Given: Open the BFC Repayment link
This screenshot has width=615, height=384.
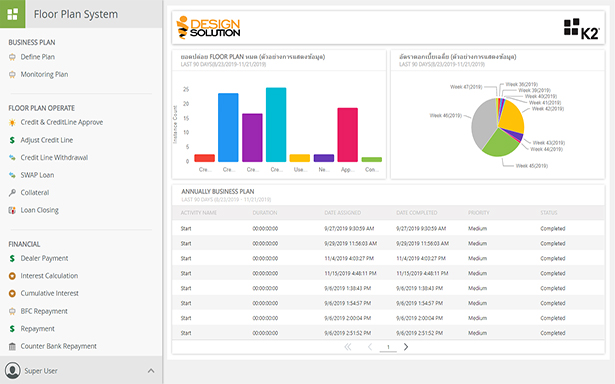Looking at the screenshot, I should 44,311.
